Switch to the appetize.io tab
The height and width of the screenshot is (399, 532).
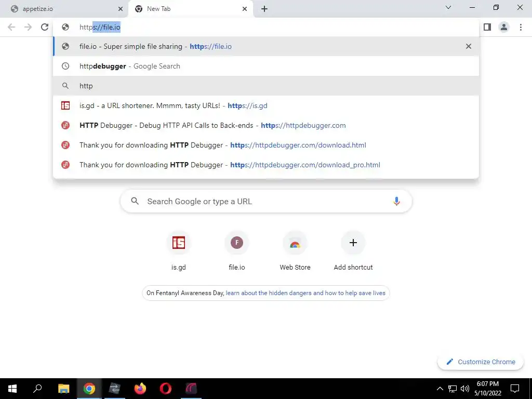pos(64,9)
